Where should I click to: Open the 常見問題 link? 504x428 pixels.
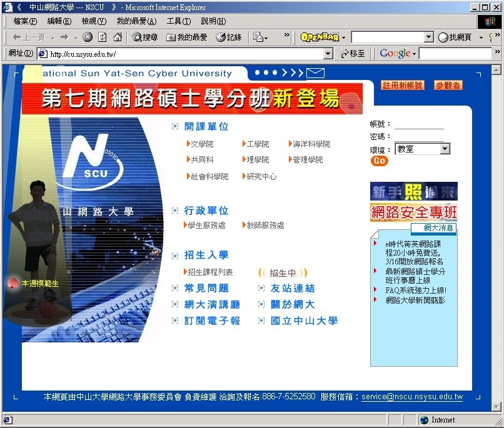point(206,288)
